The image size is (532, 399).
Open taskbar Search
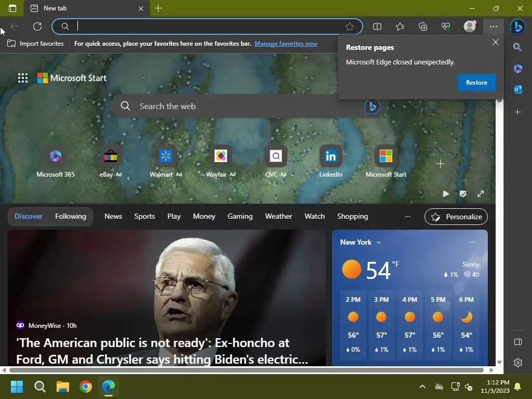(x=39, y=387)
